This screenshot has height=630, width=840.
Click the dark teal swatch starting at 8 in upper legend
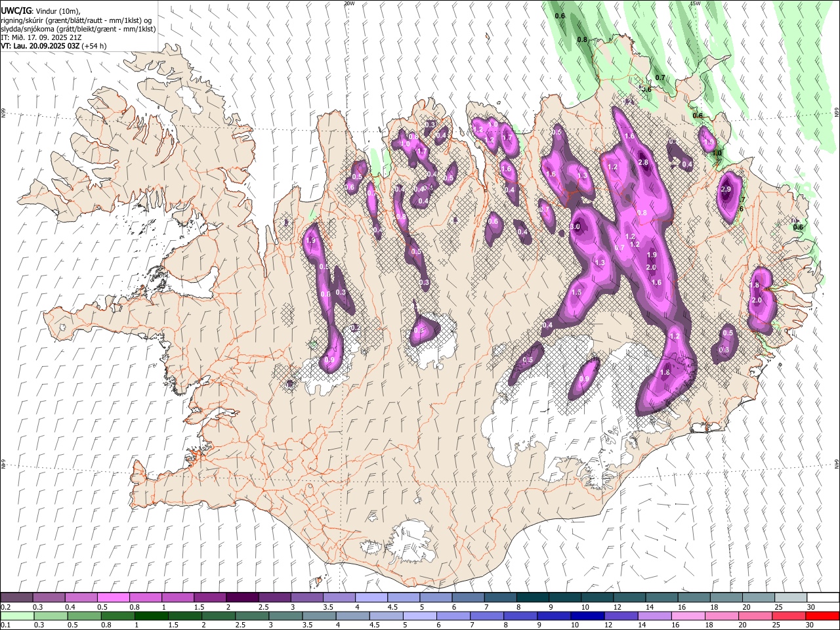pyautogui.click(x=532, y=597)
